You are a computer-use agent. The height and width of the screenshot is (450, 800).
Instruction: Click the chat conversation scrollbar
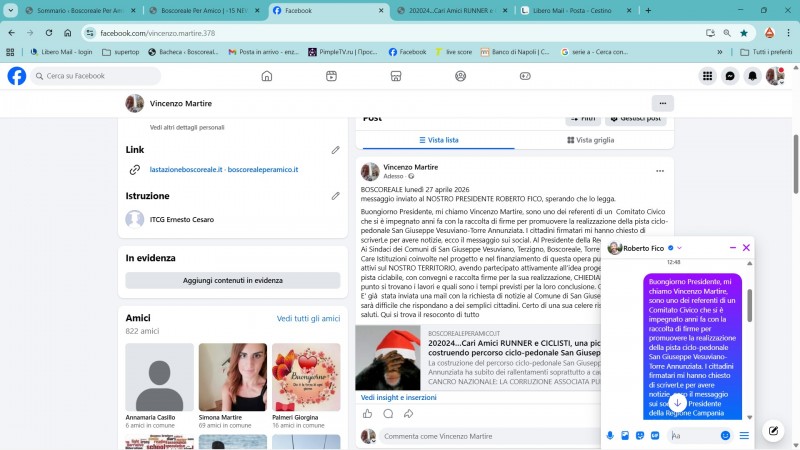(749, 305)
